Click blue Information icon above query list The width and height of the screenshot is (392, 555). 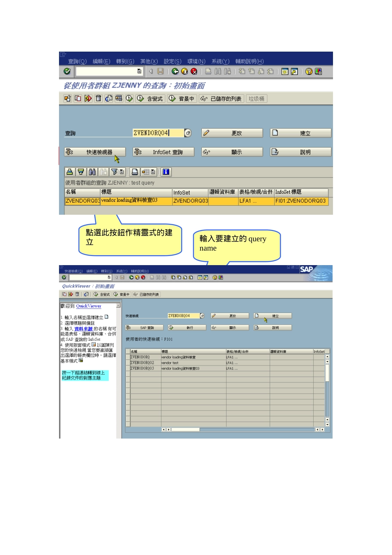[166, 172]
